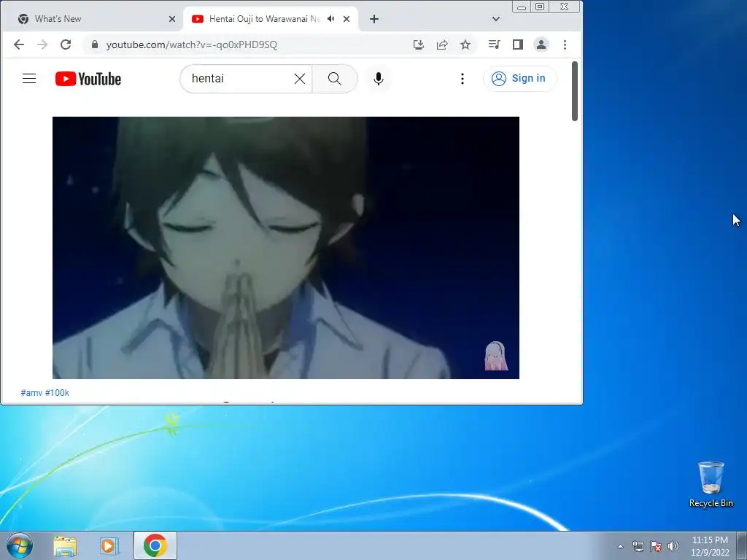Minimize the Chrome window
The width and height of the screenshot is (747, 560).
(522, 7)
